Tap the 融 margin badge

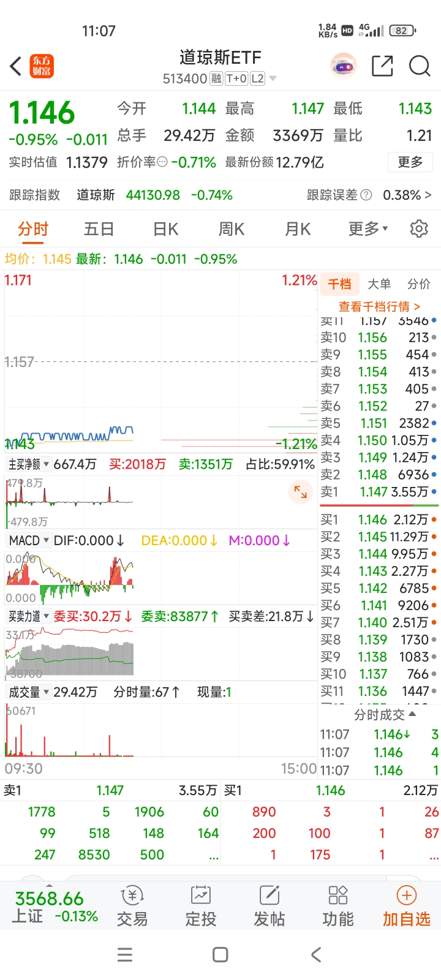216,78
